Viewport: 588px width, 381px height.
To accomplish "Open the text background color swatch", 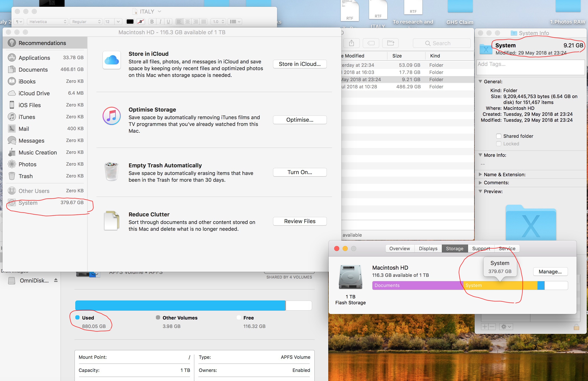I will (x=141, y=22).
